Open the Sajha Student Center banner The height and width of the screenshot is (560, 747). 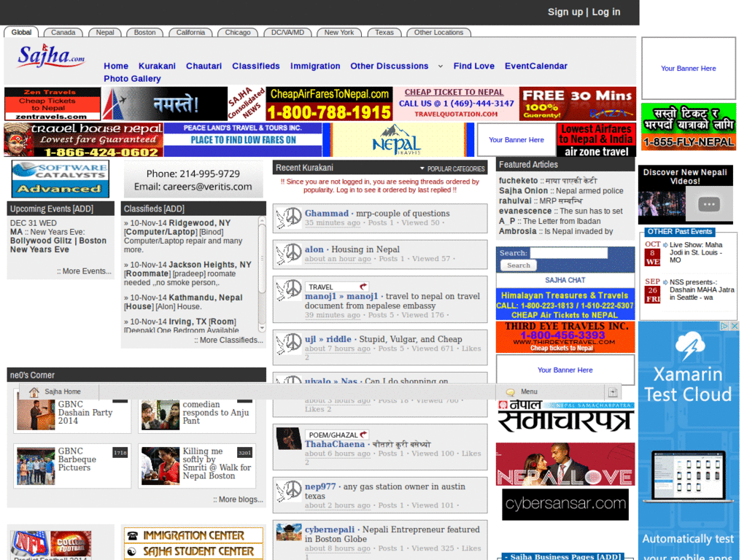pos(193,551)
